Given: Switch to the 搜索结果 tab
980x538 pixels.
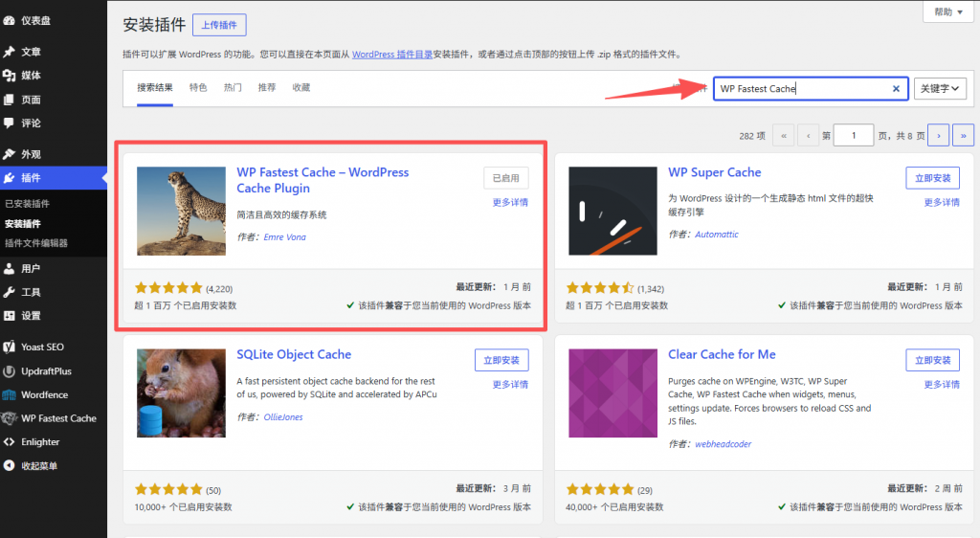Looking at the screenshot, I should coord(155,87).
